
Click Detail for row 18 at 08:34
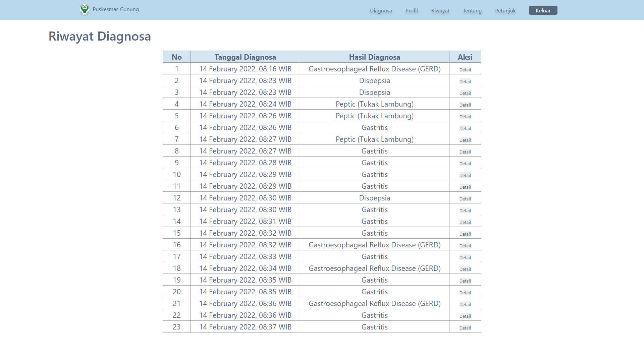(465, 269)
